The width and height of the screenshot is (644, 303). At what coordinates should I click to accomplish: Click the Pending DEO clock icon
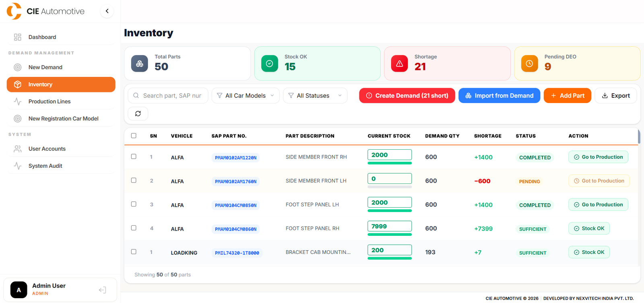pyautogui.click(x=530, y=64)
